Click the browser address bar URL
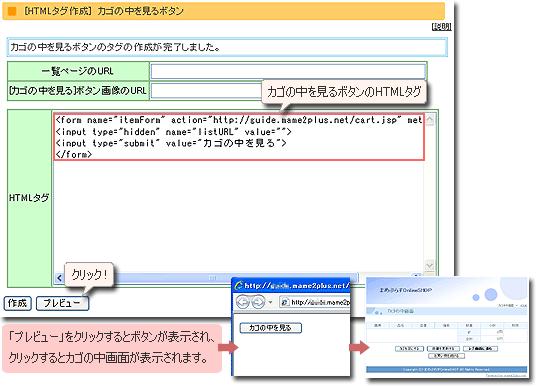The image size is (538, 386). [320, 302]
